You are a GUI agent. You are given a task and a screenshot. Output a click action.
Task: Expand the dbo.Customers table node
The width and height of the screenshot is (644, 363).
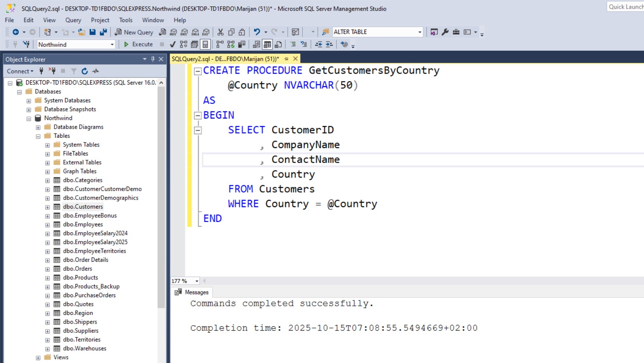point(47,207)
